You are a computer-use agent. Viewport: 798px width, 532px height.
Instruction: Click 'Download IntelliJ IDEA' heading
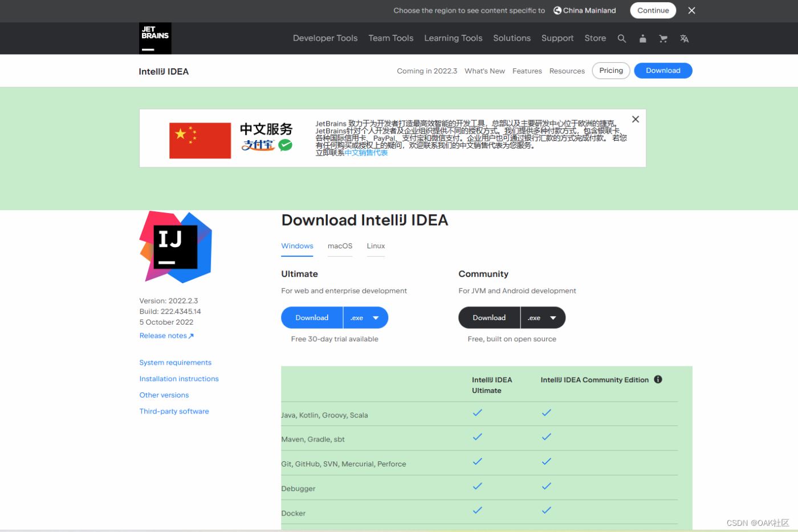pyautogui.click(x=365, y=220)
